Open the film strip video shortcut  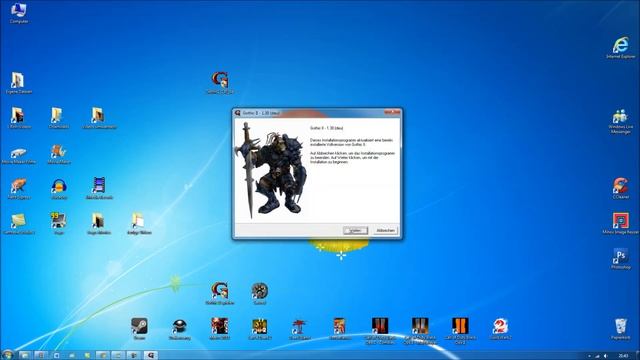[99, 188]
